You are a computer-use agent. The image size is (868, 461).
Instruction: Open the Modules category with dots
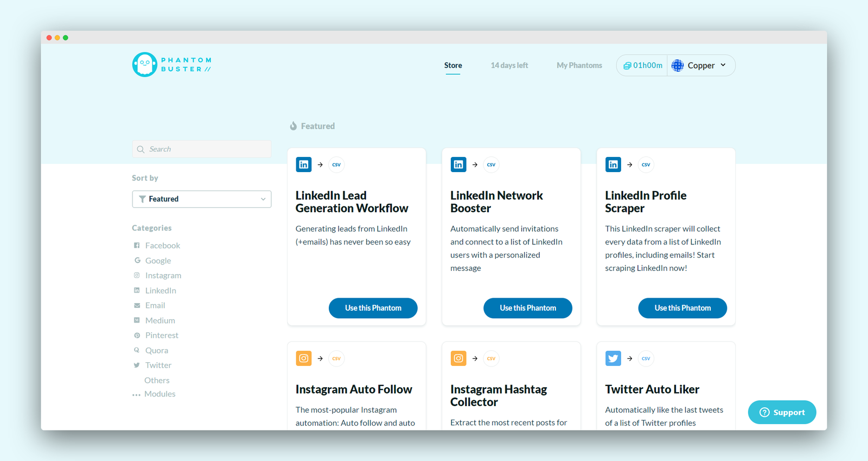click(x=154, y=394)
